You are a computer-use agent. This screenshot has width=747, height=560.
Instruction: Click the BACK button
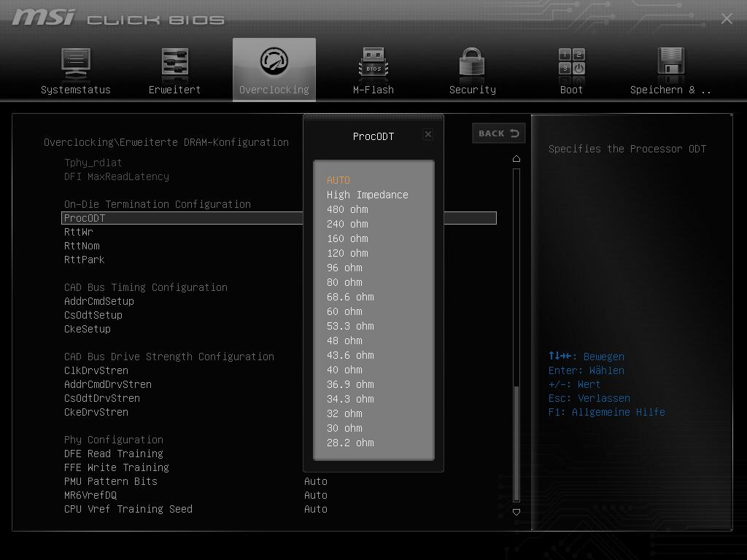[x=499, y=133]
